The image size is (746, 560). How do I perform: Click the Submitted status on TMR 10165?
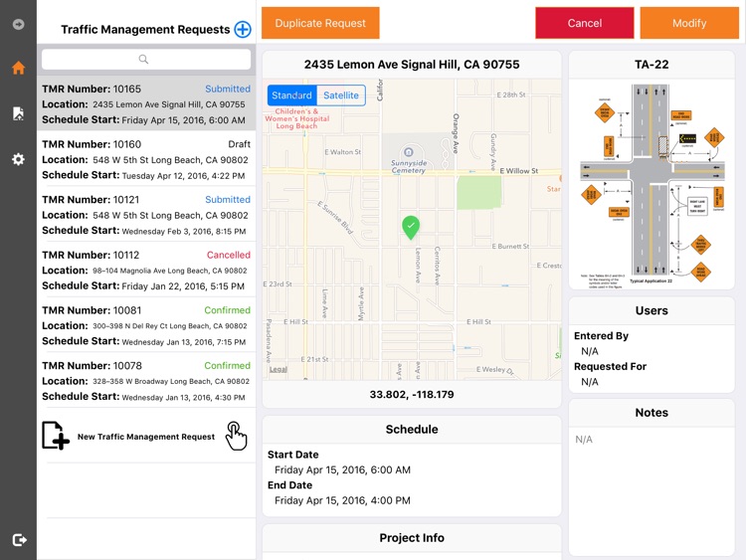228,89
